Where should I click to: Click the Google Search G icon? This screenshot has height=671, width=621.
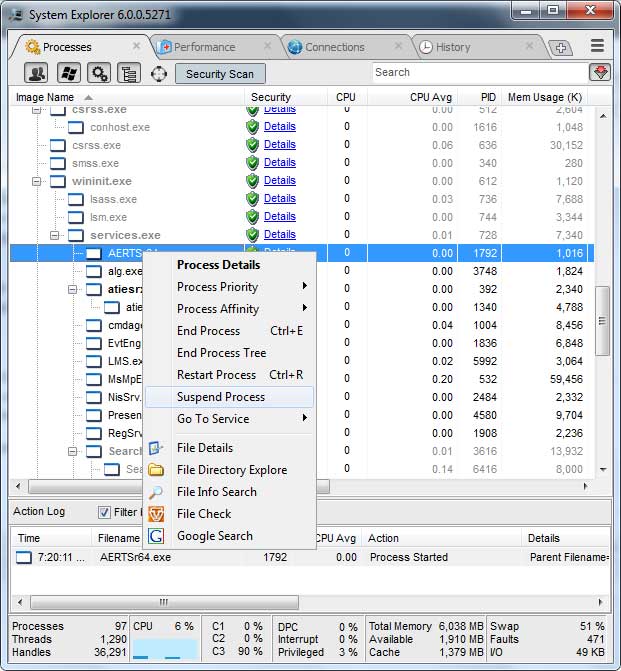[156, 536]
